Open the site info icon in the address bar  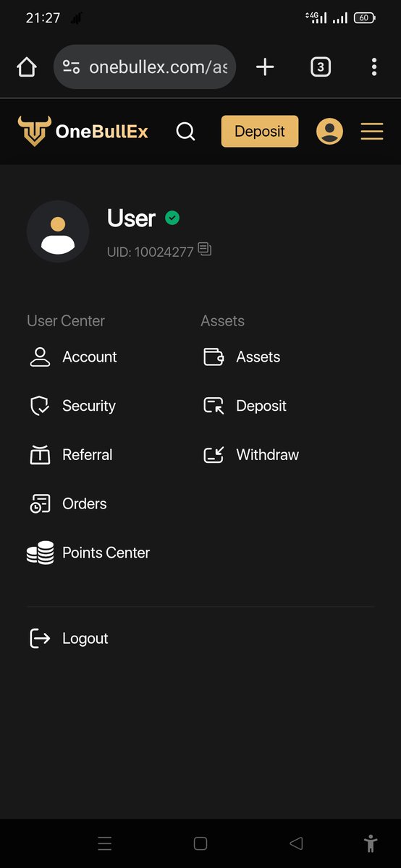tap(71, 67)
